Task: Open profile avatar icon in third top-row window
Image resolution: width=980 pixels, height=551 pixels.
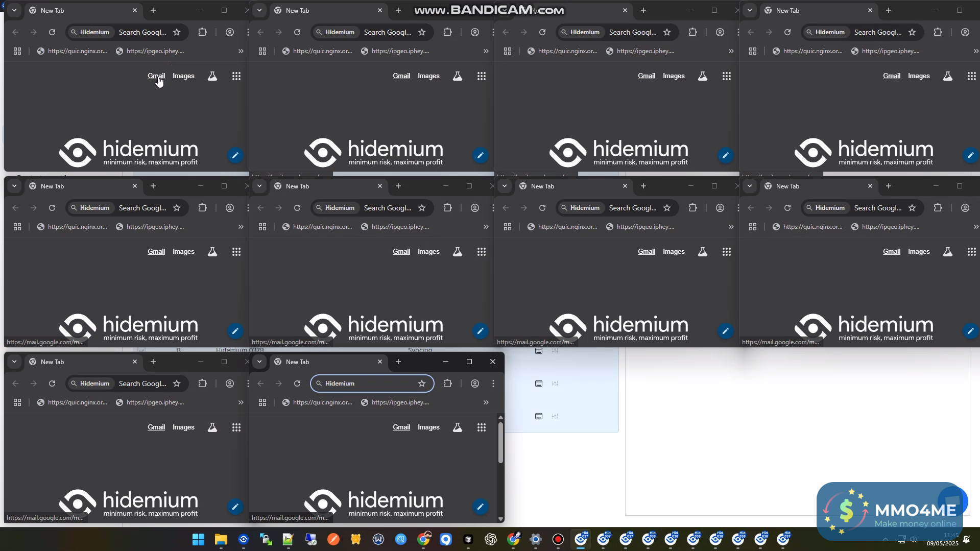Action: tap(720, 32)
